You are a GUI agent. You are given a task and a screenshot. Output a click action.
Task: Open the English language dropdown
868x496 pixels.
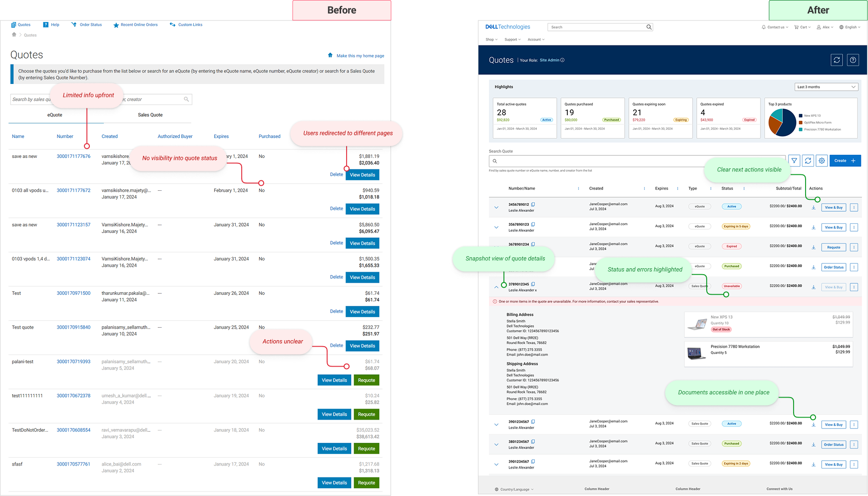(850, 27)
